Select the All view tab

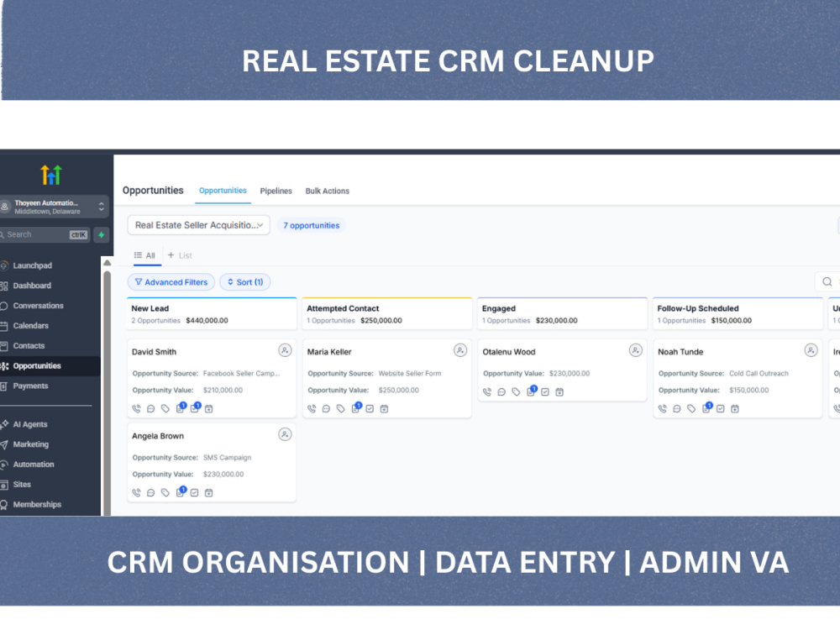point(145,255)
